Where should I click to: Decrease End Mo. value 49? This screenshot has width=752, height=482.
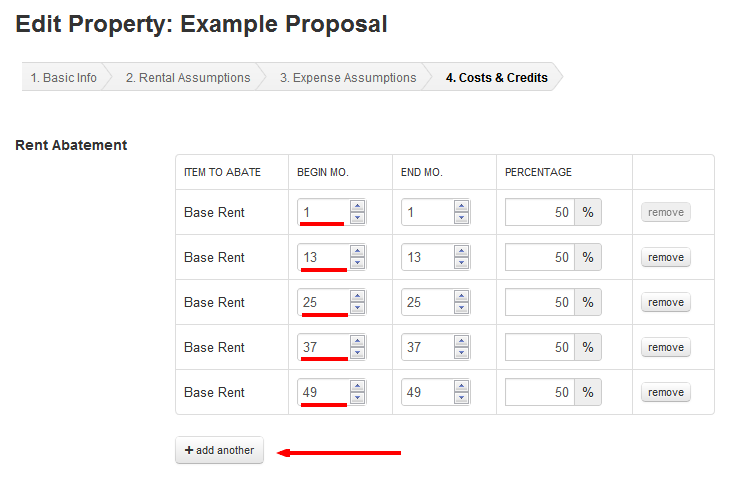[x=461, y=398]
